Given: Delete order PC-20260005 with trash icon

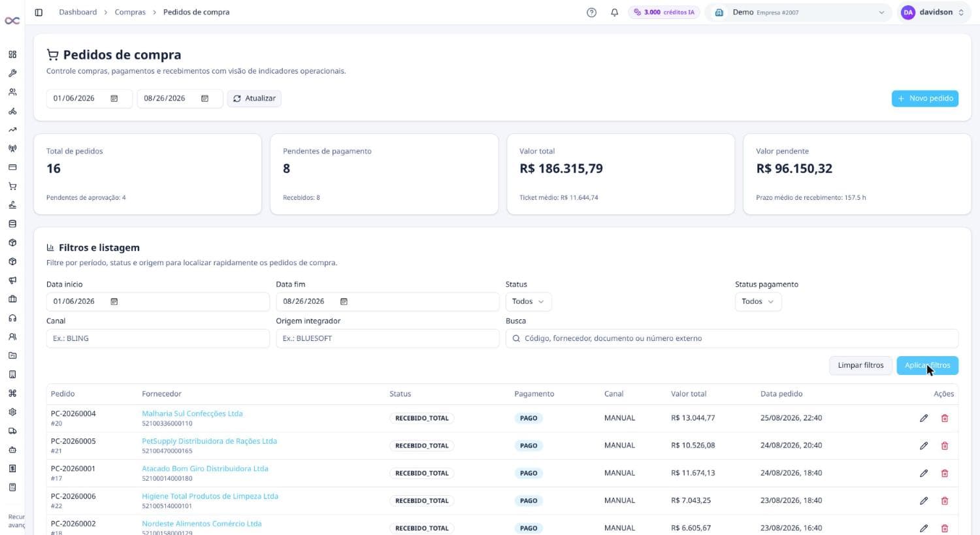Looking at the screenshot, I should click(x=945, y=446).
